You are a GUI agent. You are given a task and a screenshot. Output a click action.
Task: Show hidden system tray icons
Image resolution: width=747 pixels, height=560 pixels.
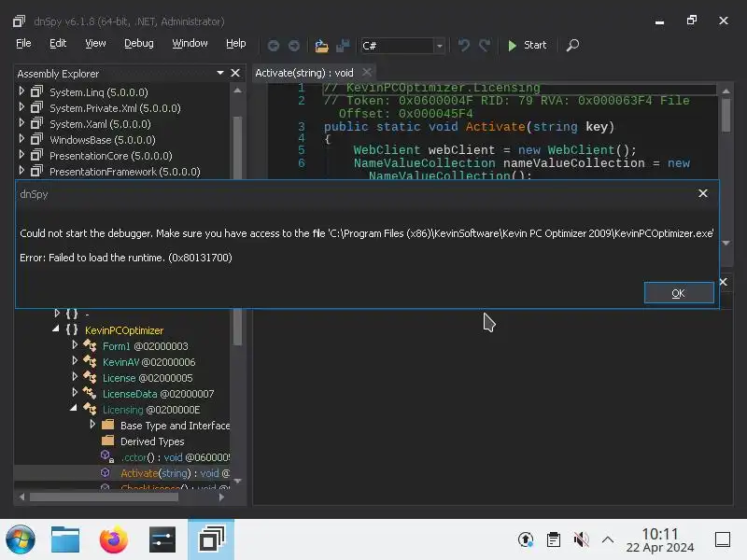point(608,539)
